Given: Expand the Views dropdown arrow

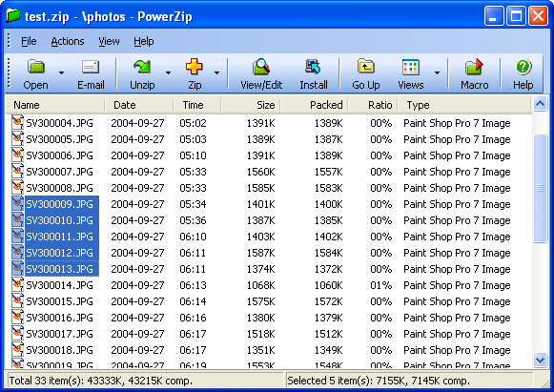Looking at the screenshot, I should click(x=437, y=73).
